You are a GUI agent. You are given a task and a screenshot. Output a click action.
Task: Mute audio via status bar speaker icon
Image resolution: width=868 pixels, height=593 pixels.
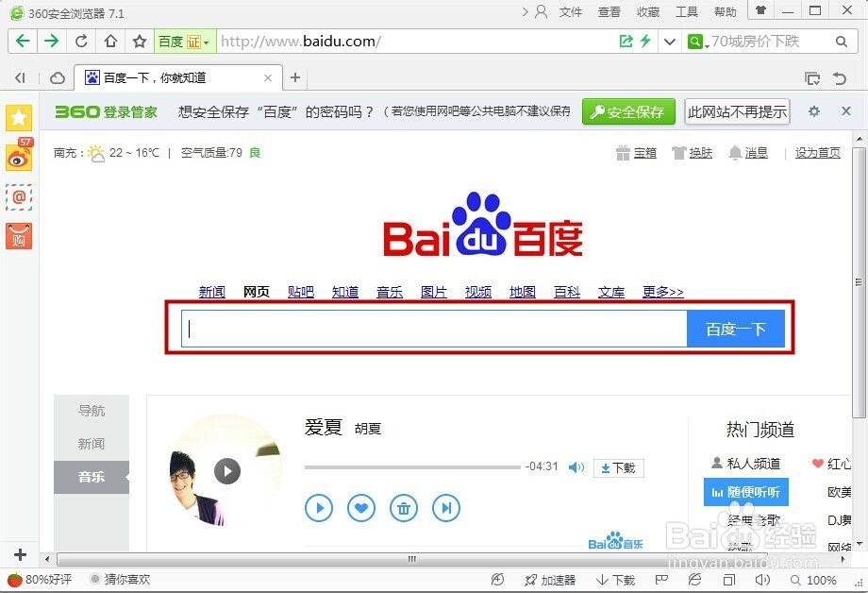point(762,579)
